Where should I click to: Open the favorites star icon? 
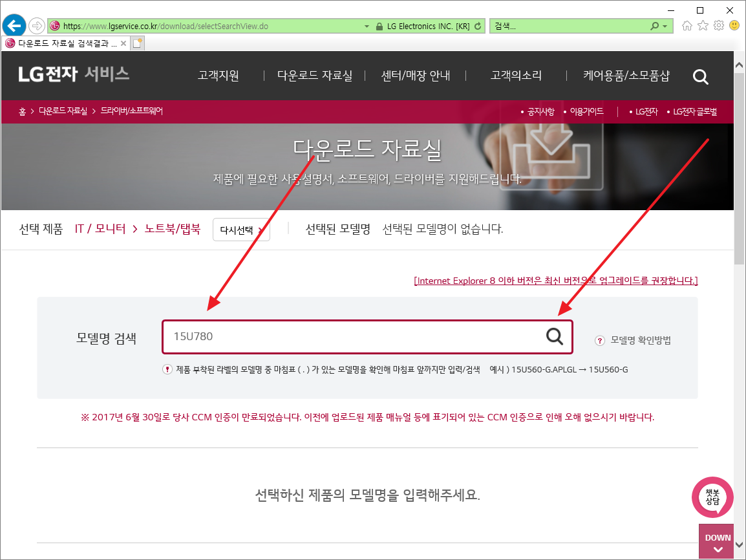[x=703, y=26]
